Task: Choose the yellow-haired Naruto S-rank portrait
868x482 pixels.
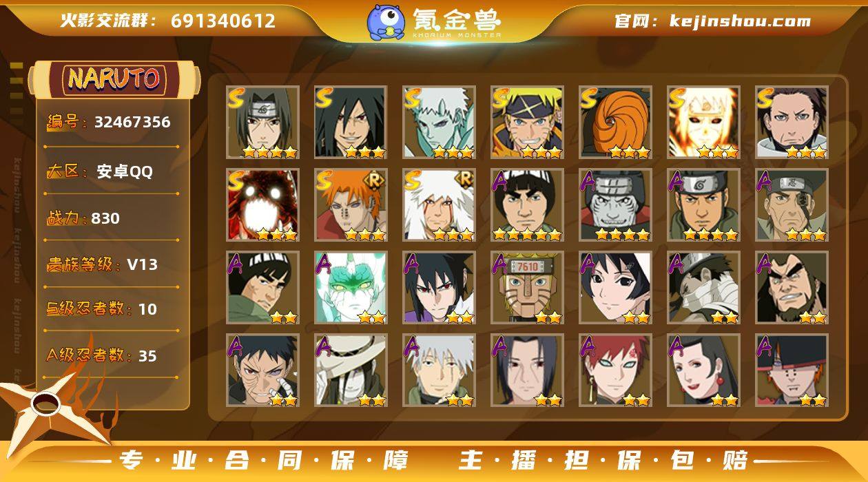Action: pos(527,122)
